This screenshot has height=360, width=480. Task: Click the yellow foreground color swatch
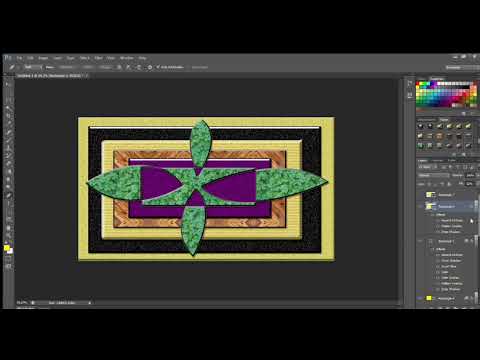click(x=7, y=248)
